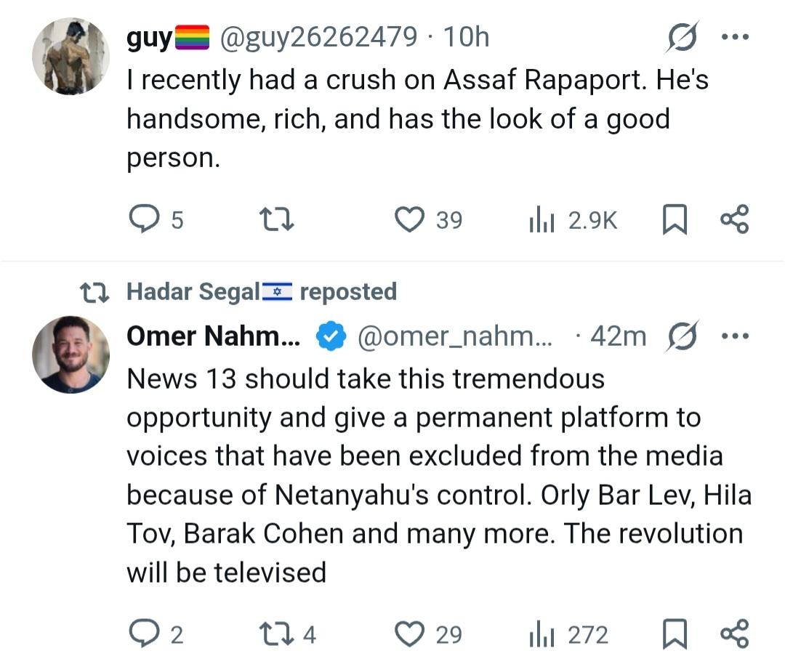Open more options for guy's tweet
785x672 pixels.
(734, 37)
